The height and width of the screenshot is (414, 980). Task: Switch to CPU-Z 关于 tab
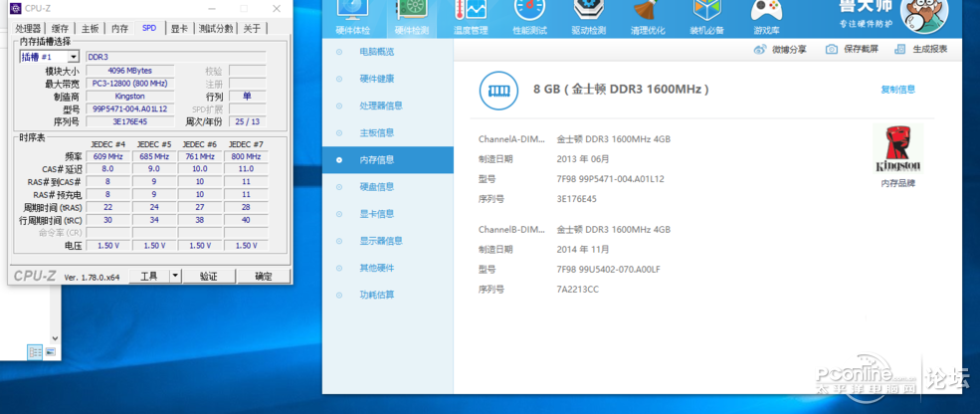click(253, 29)
